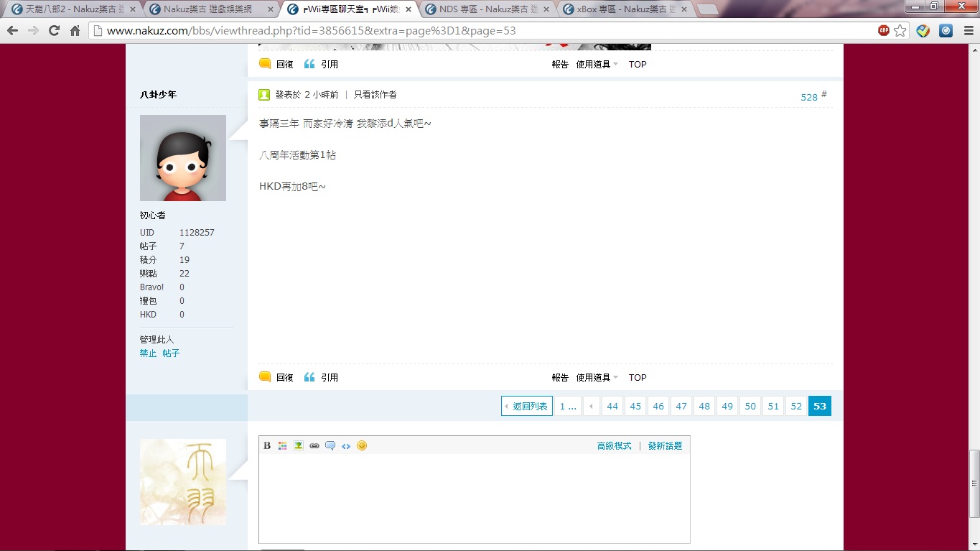Close the NDS 專區 browser tab
The width and height of the screenshot is (980, 551).
click(x=546, y=9)
